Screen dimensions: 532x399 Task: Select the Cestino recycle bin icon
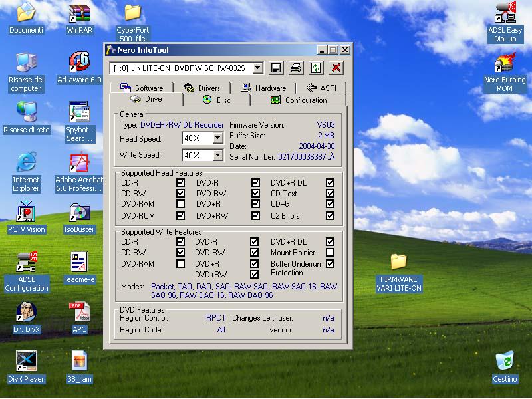[505, 368]
